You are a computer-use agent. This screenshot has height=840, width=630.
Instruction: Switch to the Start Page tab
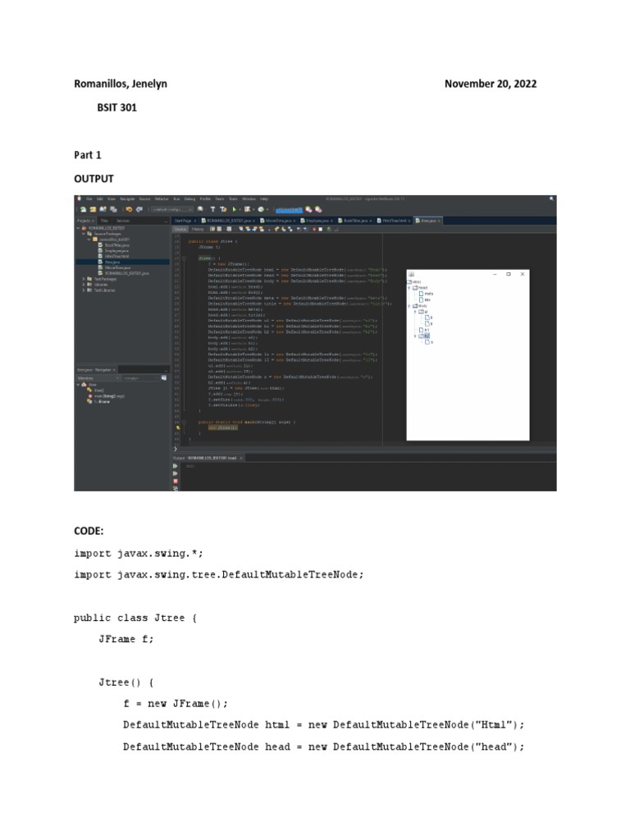point(182,221)
